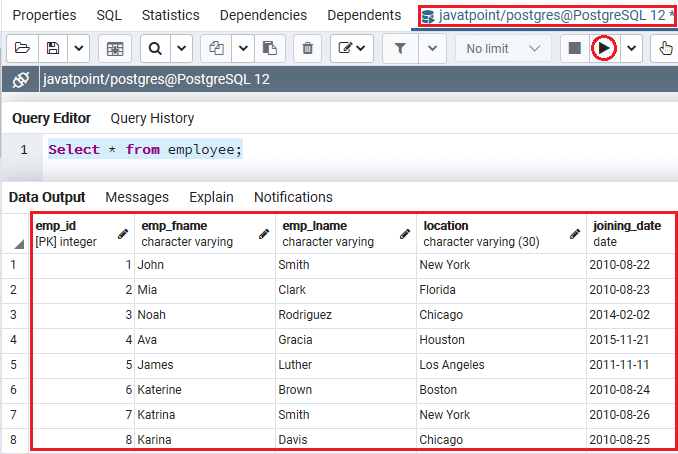
Task: Open file with the folder icon
Action: point(22,48)
